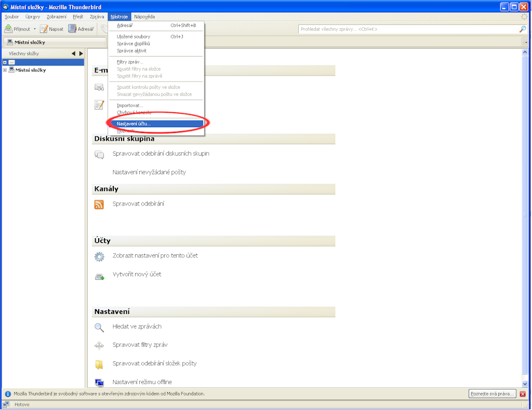
Task: Open the Přijmout dropdown arrow
Action: pyautogui.click(x=35, y=29)
